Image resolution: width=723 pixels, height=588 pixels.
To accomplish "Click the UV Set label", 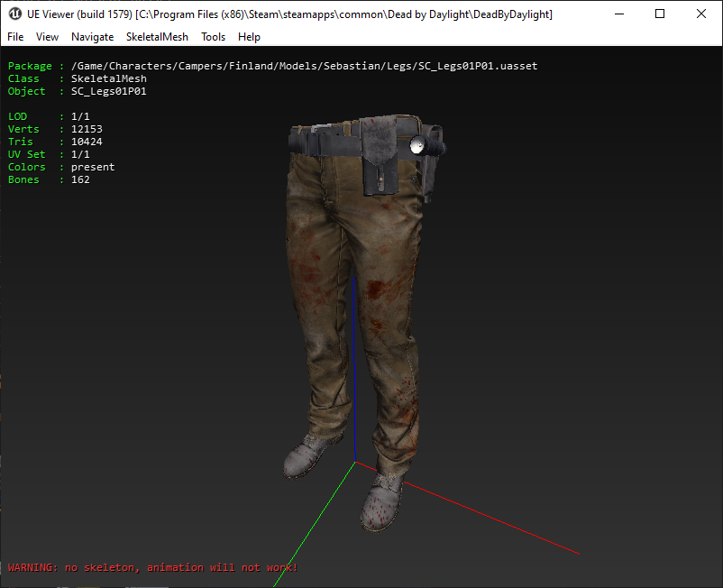I will coord(26,154).
